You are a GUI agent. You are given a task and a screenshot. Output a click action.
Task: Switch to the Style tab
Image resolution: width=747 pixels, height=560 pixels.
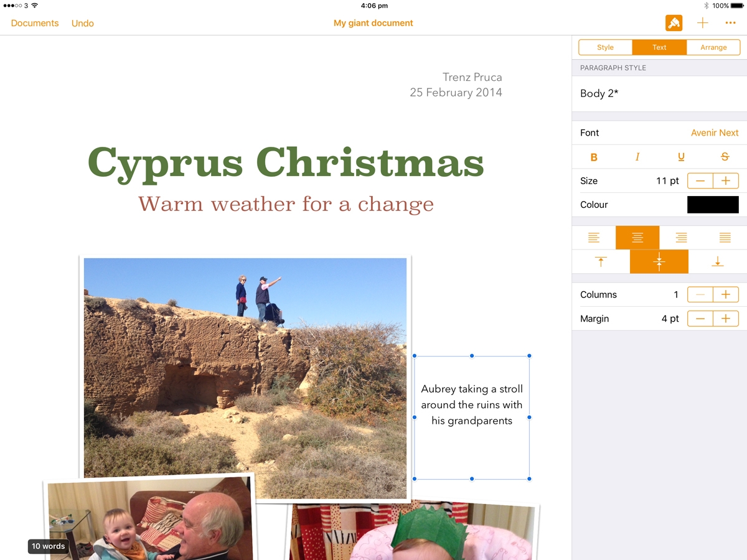click(x=605, y=47)
